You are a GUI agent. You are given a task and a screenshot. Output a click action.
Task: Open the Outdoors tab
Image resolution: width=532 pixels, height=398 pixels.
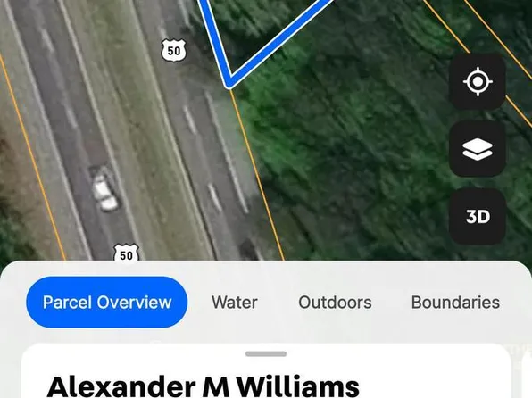(335, 303)
